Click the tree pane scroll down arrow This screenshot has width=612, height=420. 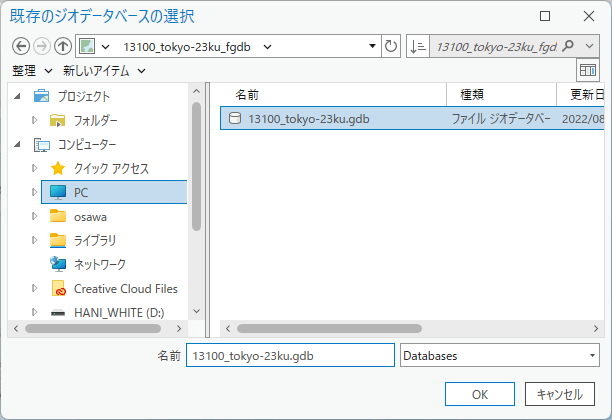pos(196,311)
